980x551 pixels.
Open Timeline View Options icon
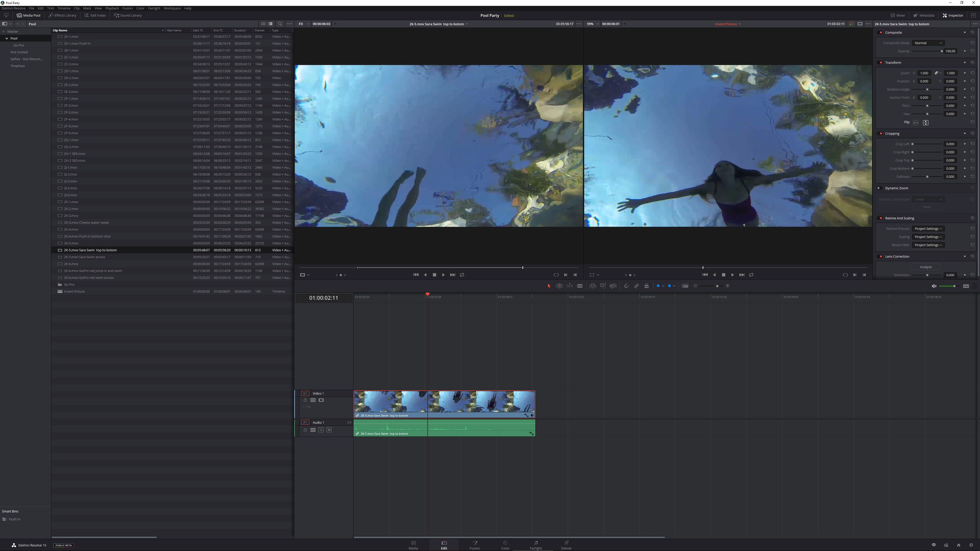(x=685, y=286)
